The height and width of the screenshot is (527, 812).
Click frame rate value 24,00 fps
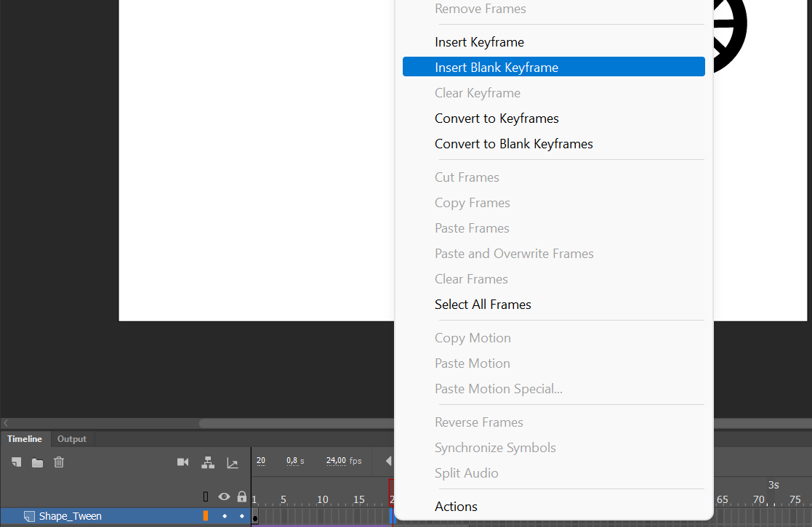344,461
